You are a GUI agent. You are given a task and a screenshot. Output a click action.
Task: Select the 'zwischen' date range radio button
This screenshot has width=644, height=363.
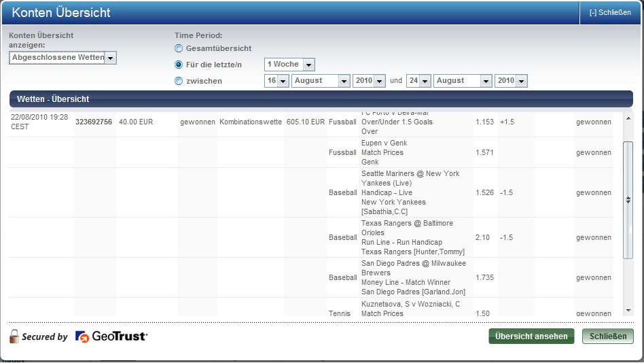tap(179, 81)
